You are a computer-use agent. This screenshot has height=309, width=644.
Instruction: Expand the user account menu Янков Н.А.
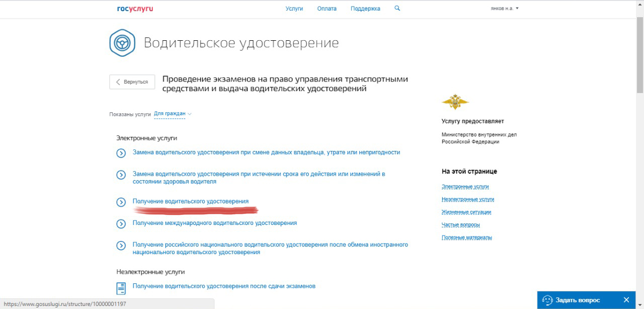(x=504, y=9)
